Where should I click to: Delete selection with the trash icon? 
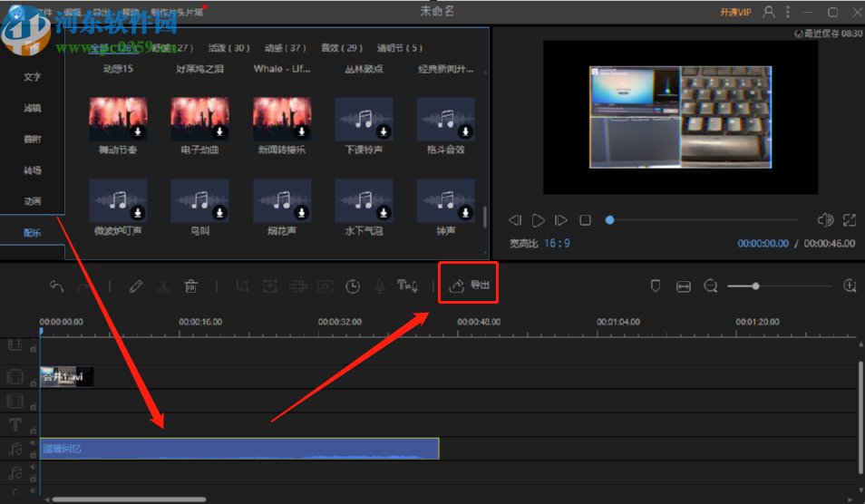(191, 286)
